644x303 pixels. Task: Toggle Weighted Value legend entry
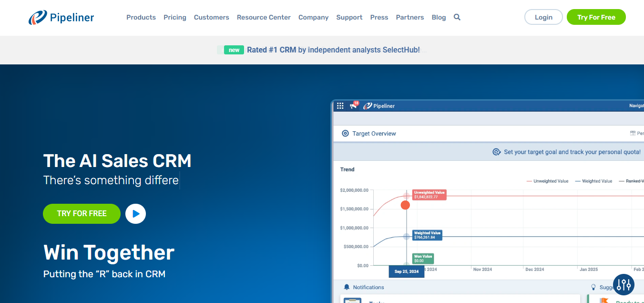coord(594,181)
